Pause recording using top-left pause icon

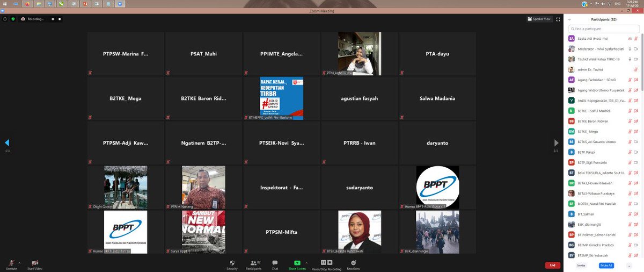[53, 19]
